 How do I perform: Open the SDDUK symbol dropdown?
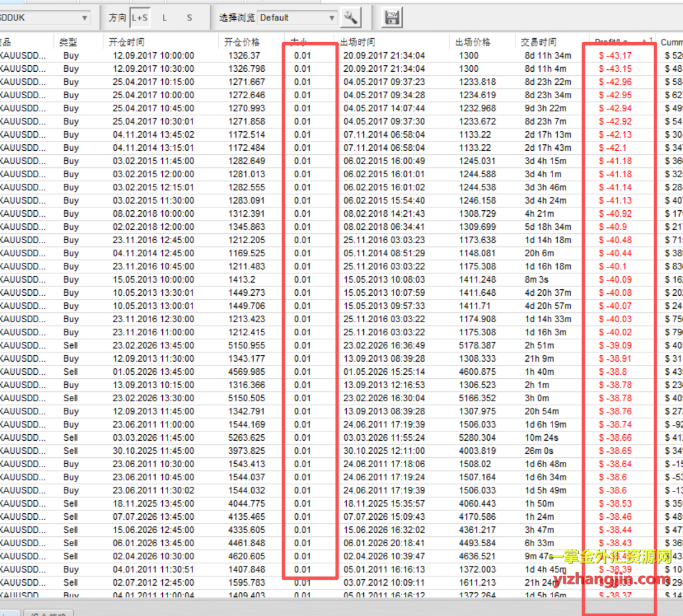coord(44,18)
